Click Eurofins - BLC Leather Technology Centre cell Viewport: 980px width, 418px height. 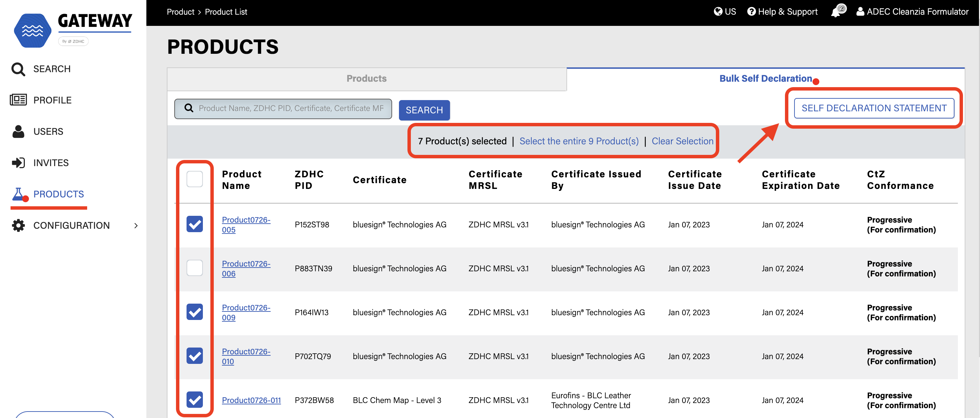[x=591, y=400]
